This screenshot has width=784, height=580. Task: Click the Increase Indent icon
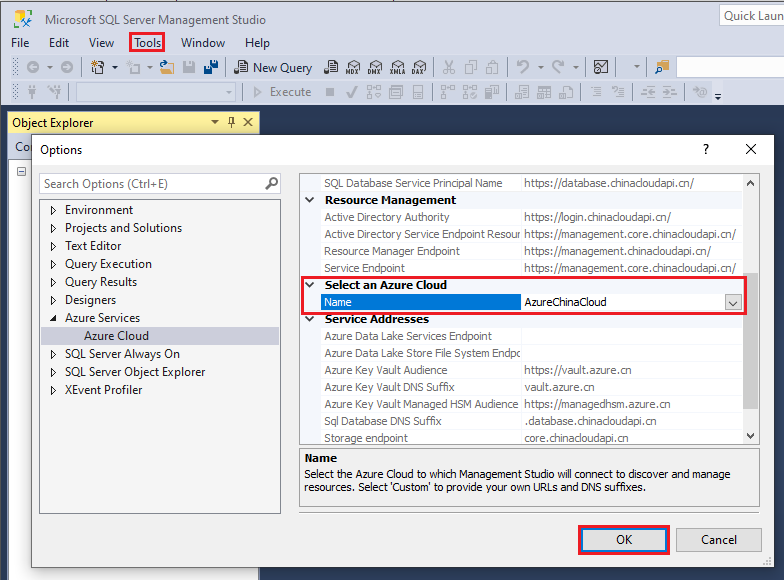(670, 92)
